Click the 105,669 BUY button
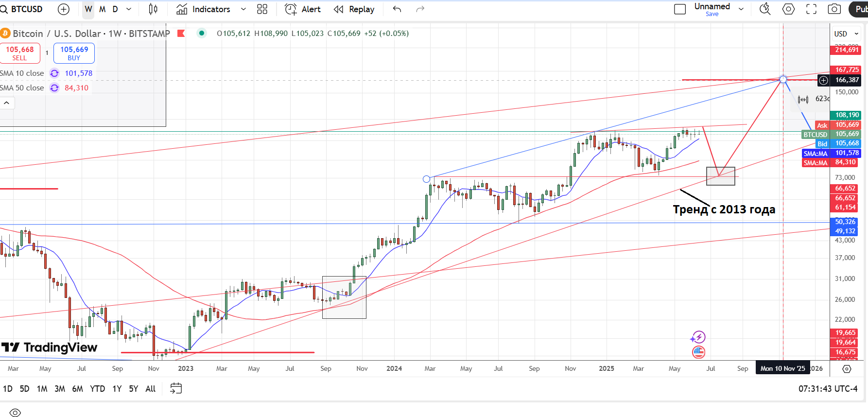The width and height of the screenshot is (868, 417). [74, 53]
